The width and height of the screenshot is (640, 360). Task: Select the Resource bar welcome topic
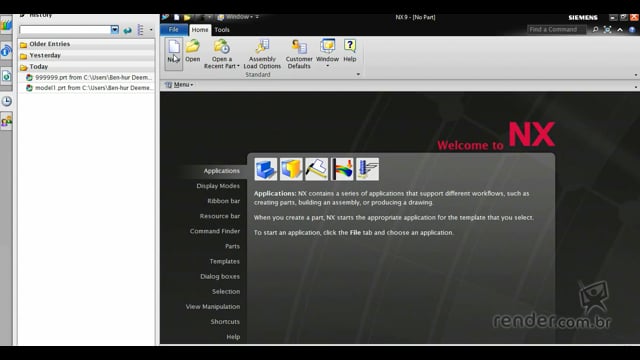pyautogui.click(x=220, y=216)
